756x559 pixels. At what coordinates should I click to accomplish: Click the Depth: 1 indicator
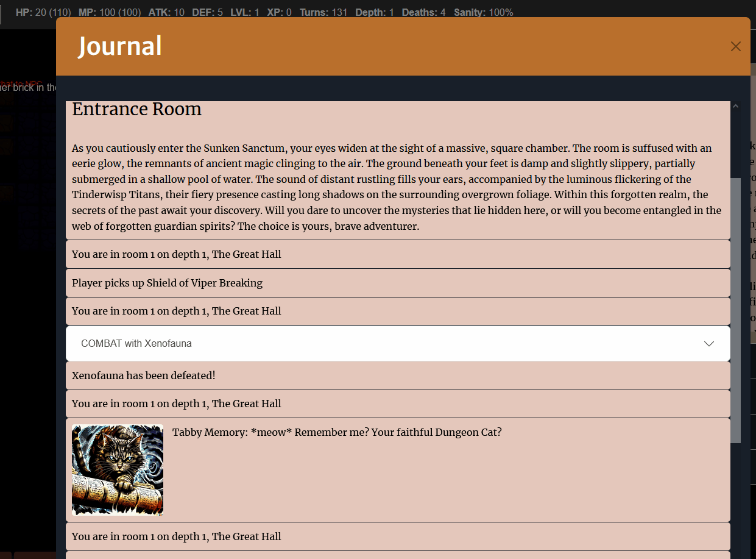coord(374,12)
